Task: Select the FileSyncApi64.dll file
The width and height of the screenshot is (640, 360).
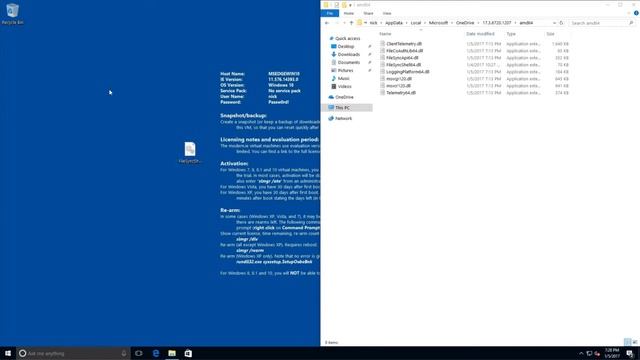Action: point(402,58)
